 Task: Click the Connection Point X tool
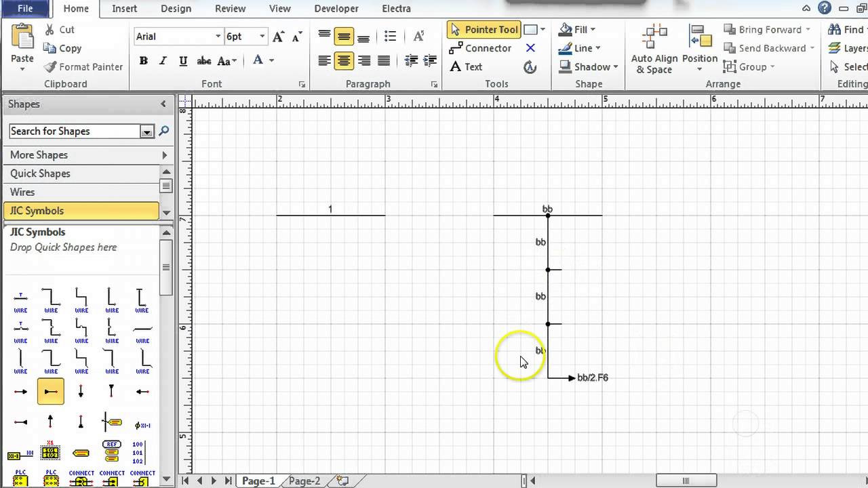click(530, 48)
